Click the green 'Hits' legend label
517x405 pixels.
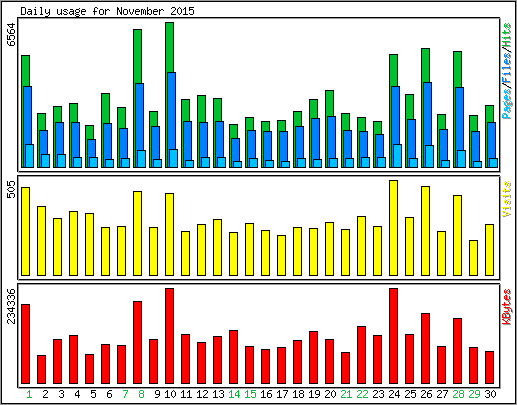pyautogui.click(x=507, y=35)
